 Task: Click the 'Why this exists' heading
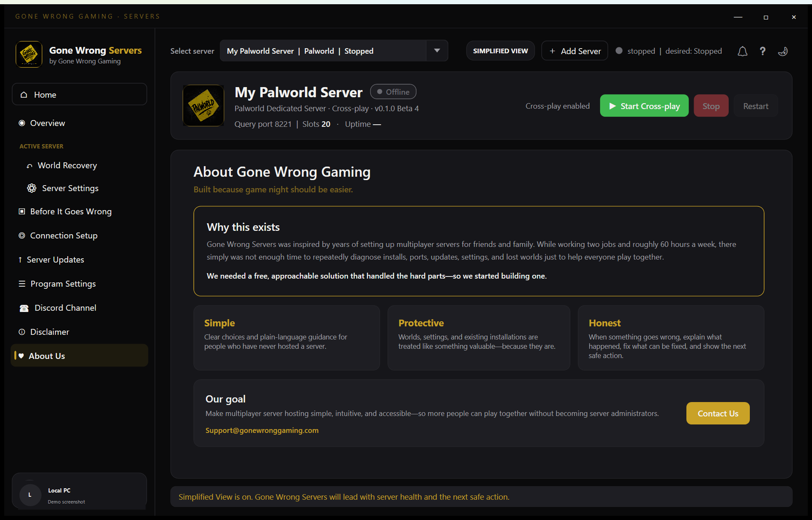[x=243, y=227]
